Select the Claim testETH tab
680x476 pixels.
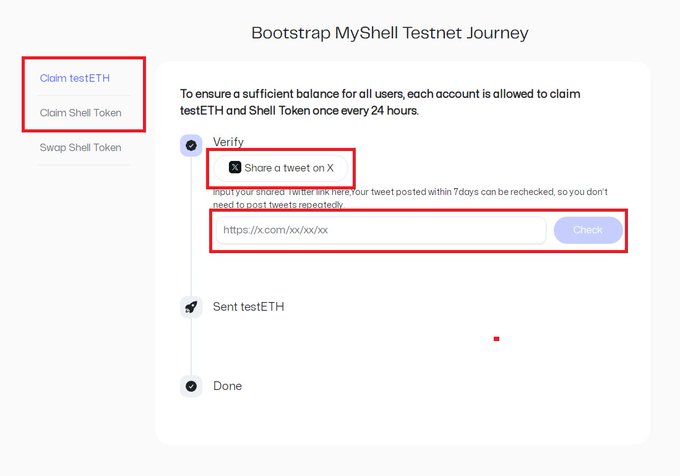(75, 78)
